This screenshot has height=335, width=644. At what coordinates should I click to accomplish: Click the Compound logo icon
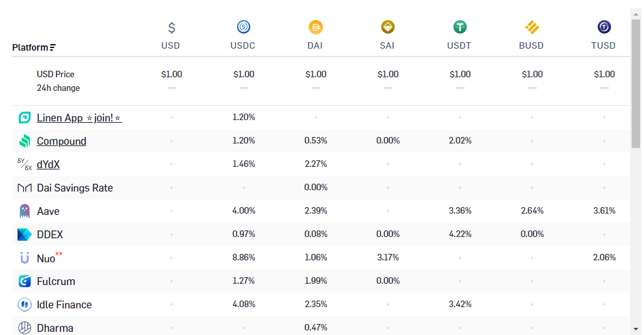point(25,141)
